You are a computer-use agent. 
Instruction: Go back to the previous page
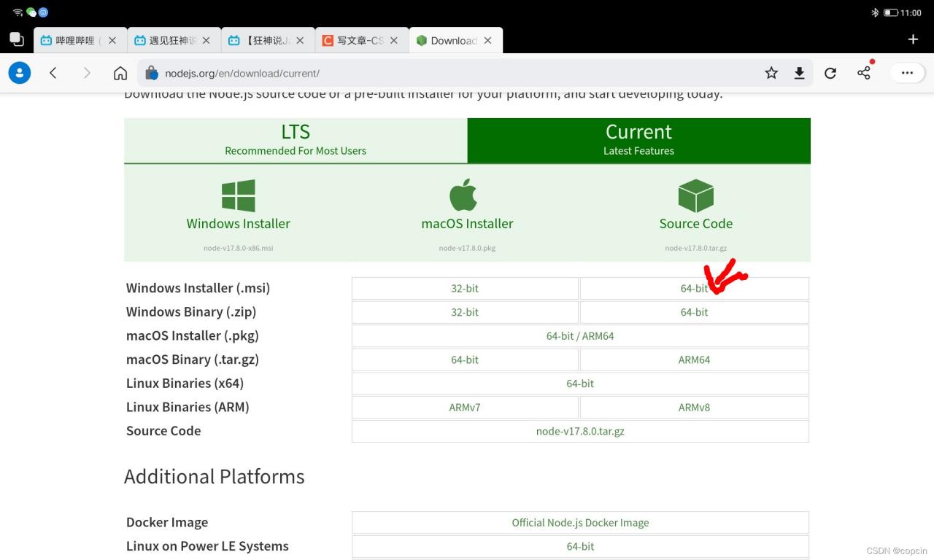(x=53, y=73)
